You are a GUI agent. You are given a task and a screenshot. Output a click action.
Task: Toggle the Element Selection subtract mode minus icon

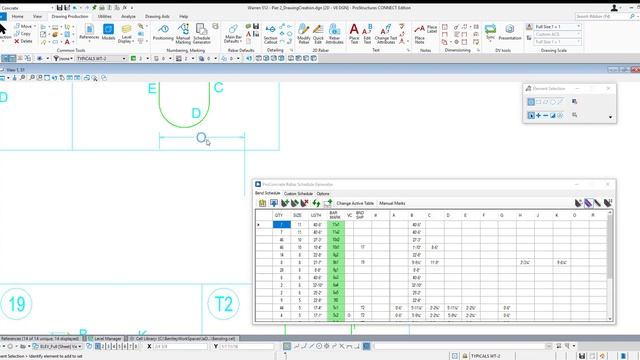point(546,116)
